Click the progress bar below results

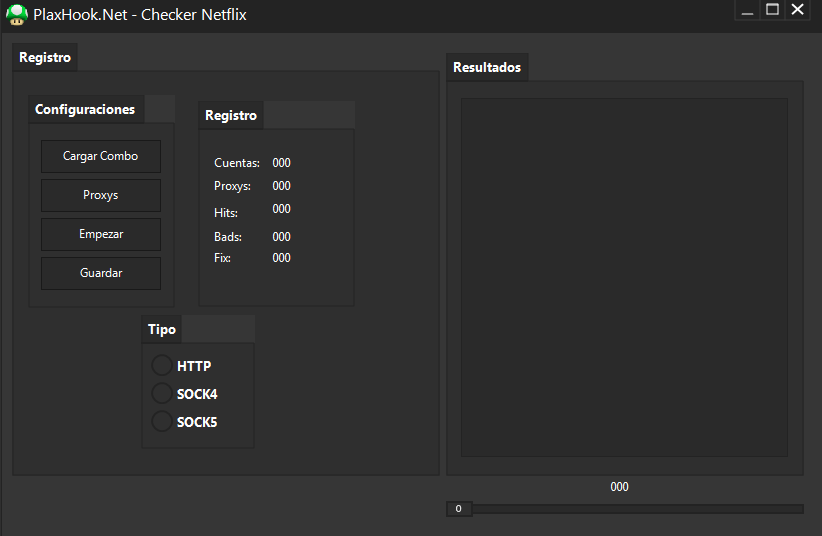625,509
